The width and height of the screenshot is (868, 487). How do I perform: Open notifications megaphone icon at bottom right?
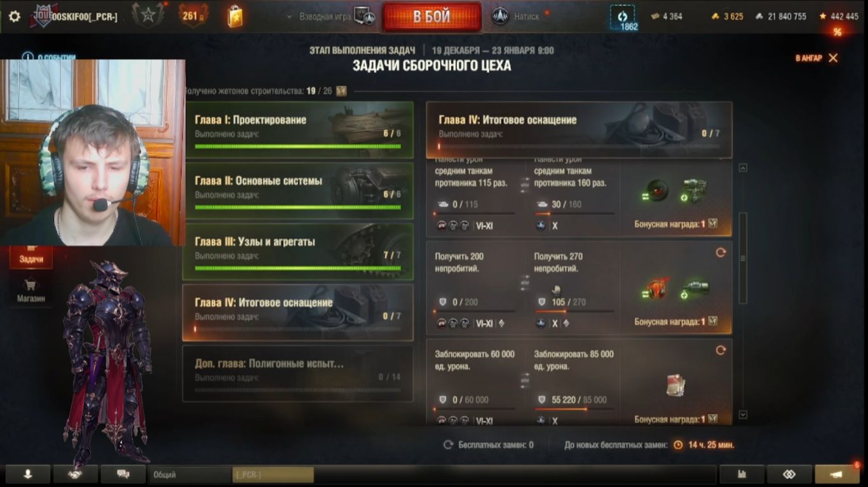[837, 474]
